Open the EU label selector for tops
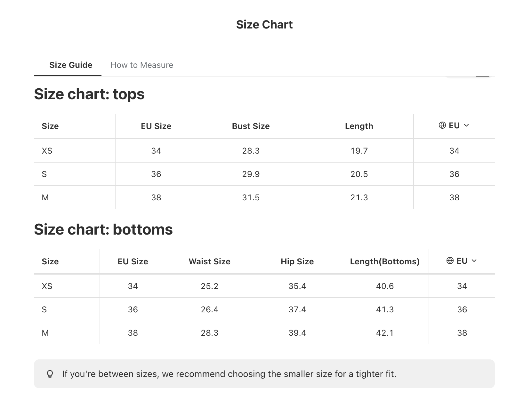 (454, 125)
